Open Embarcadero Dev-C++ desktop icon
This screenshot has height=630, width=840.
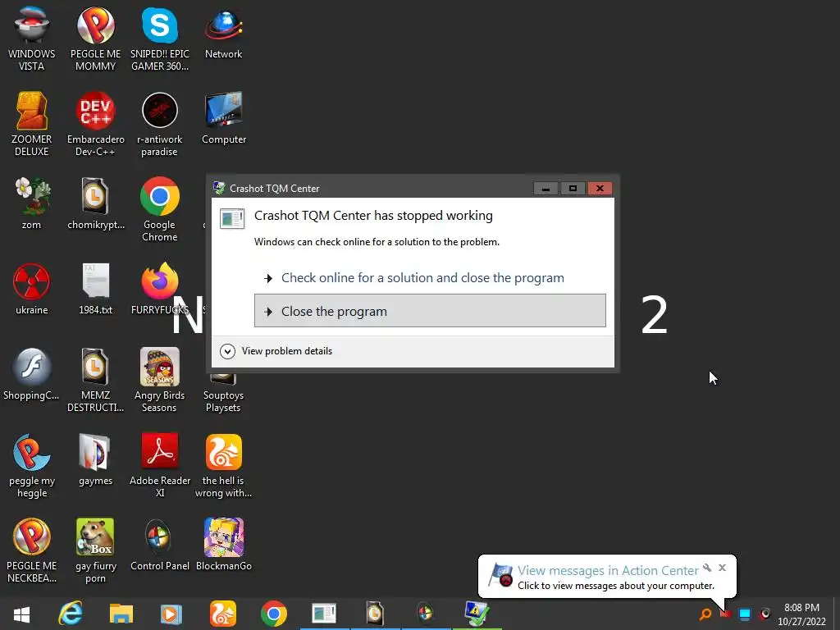(x=95, y=124)
